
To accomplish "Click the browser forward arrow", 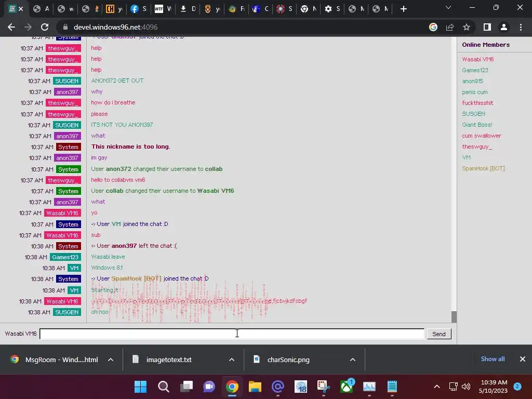I will click(28, 27).
